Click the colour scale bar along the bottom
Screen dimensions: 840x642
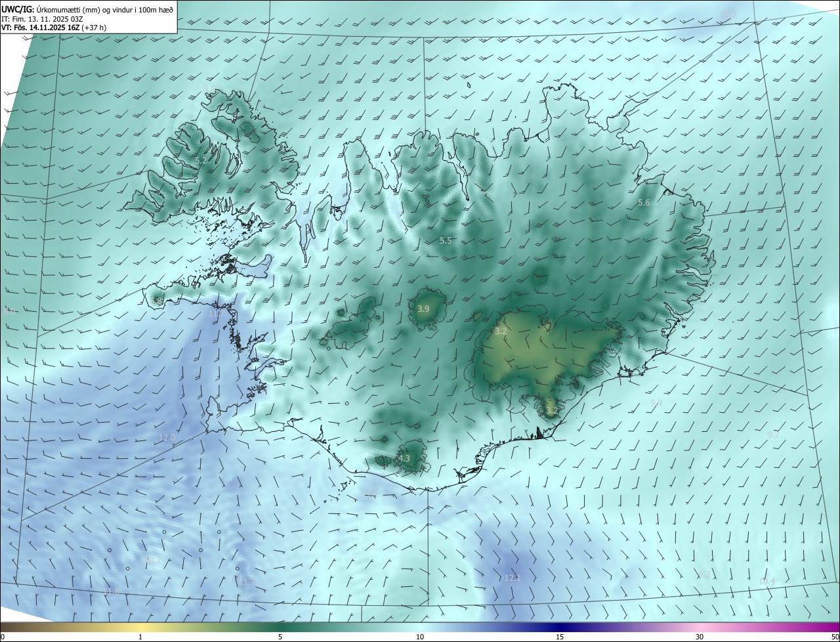click(x=420, y=627)
